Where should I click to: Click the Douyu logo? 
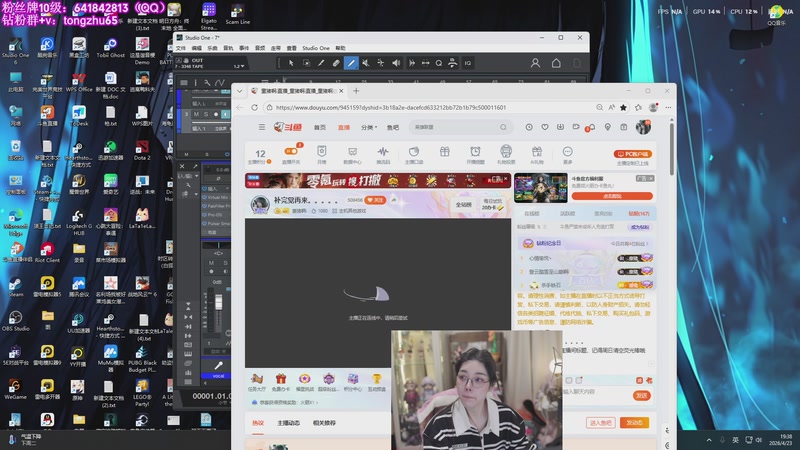(x=287, y=127)
